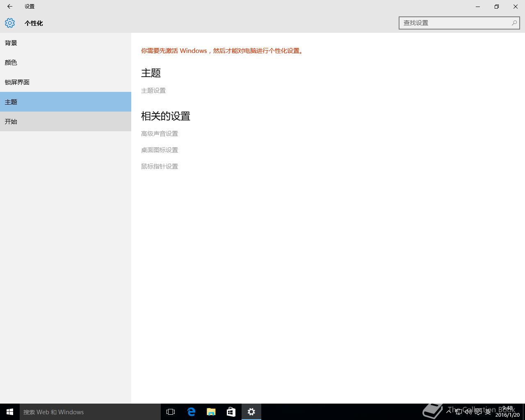Open the Store from the taskbar
The height and width of the screenshot is (420, 525).
tap(231, 412)
